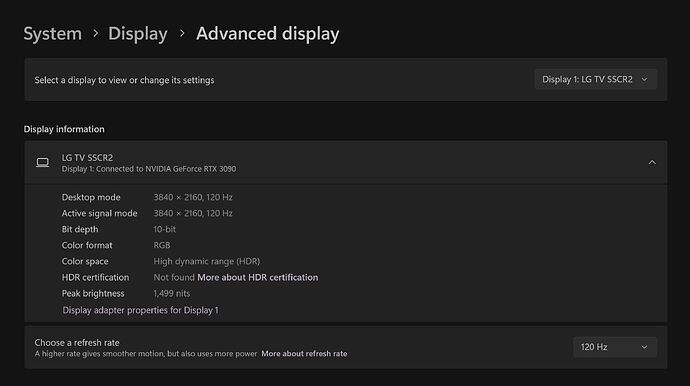
Task: Click the Peak brightness 1,499 nits value
Action: point(172,293)
